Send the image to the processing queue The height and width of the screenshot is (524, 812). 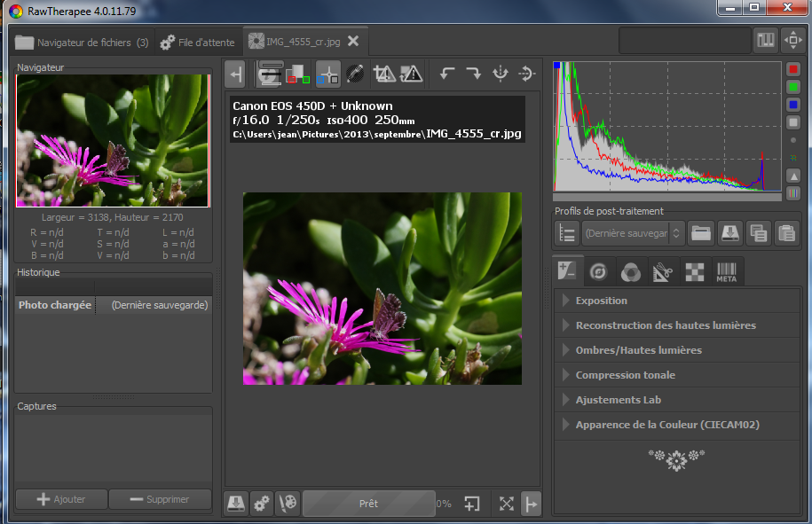262,504
